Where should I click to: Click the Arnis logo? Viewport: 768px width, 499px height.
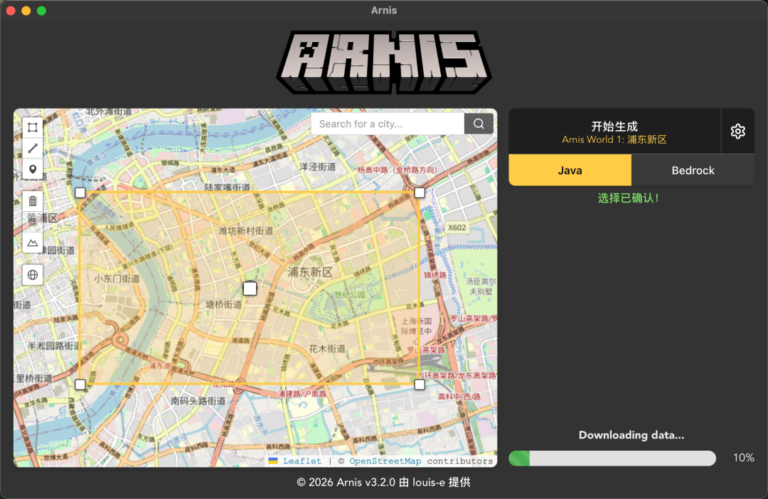pos(384,62)
